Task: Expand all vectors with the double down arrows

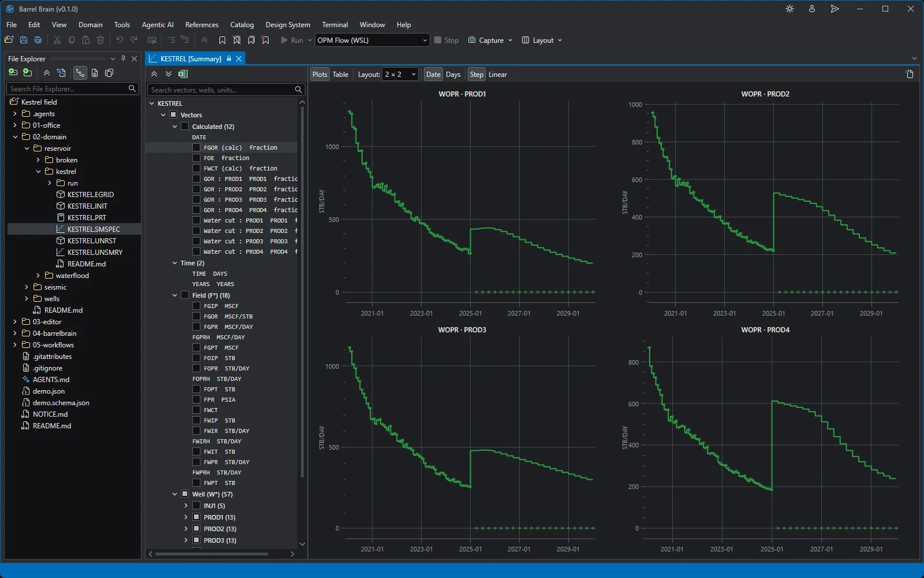Action: tap(169, 74)
